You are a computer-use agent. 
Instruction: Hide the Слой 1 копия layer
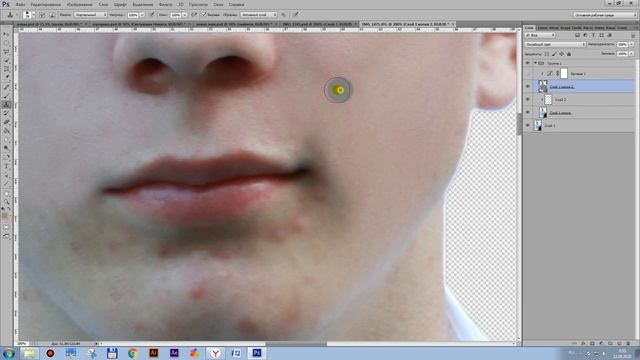[527, 112]
